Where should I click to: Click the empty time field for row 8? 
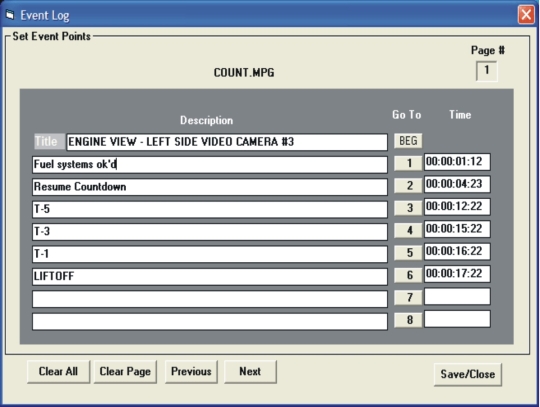pyautogui.click(x=457, y=319)
